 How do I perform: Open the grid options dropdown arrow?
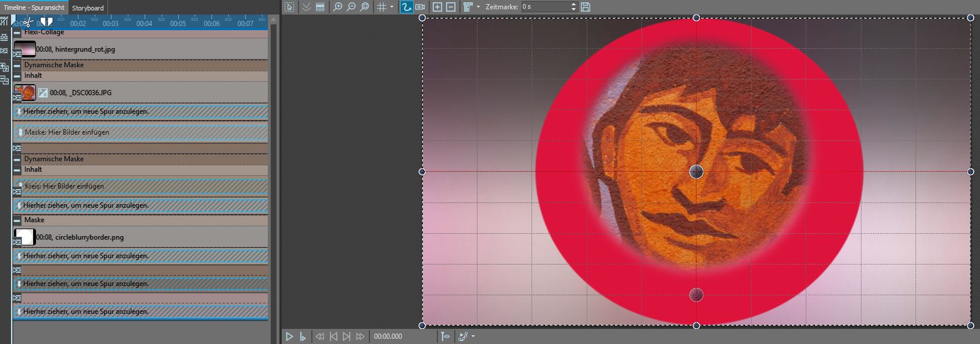point(392,7)
